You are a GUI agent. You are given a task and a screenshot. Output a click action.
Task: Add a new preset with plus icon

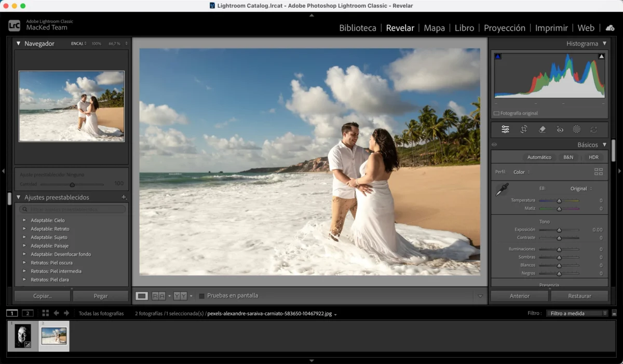coord(124,197)
